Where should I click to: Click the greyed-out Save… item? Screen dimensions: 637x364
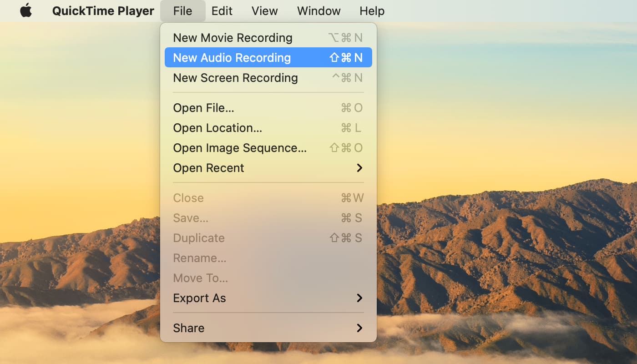268,218
